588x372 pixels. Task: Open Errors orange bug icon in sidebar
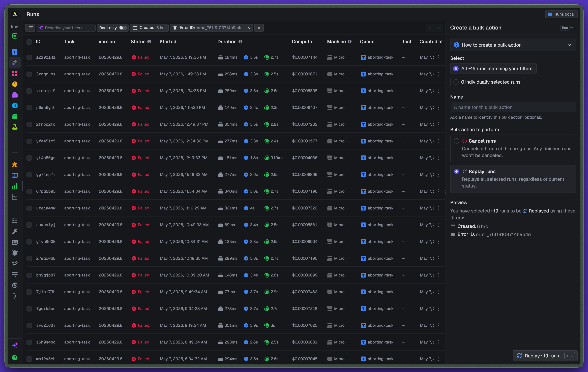pos(15,165)
